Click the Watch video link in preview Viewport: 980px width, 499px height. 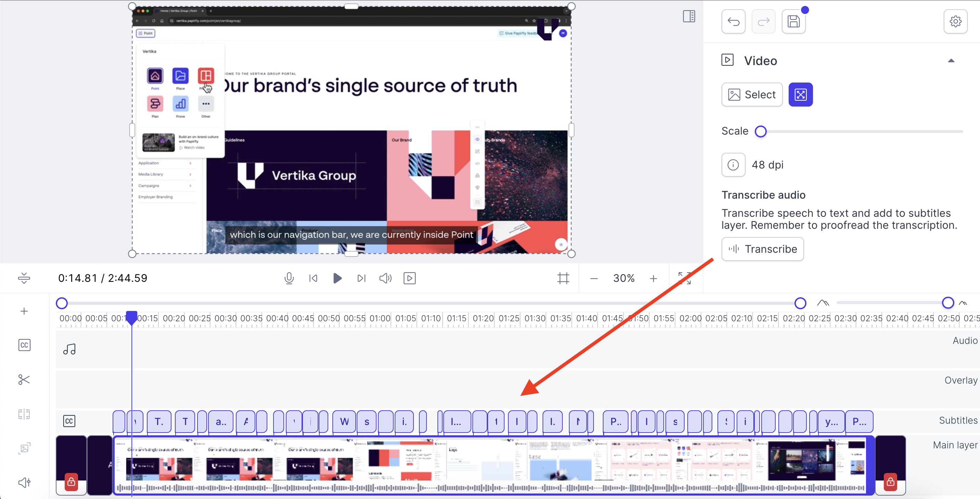click(192, 148)
